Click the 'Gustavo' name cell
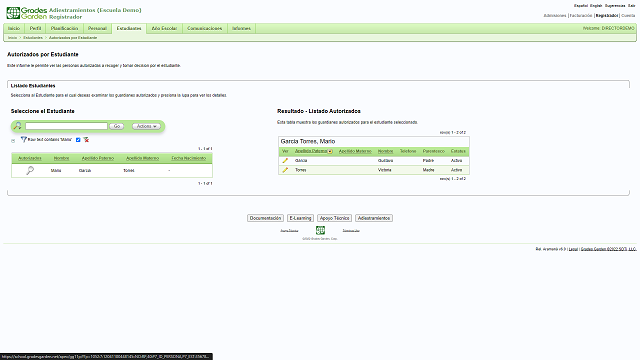 tap(385, 161)
